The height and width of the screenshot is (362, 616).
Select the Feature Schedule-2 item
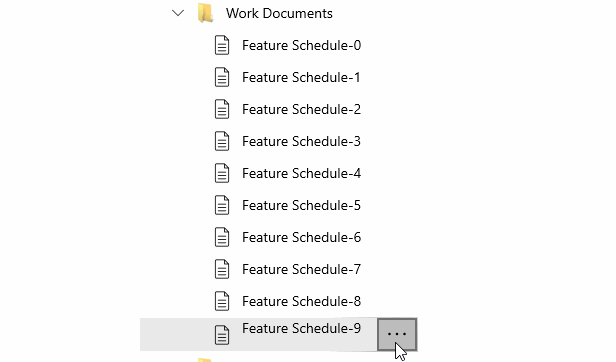(301, 109)
